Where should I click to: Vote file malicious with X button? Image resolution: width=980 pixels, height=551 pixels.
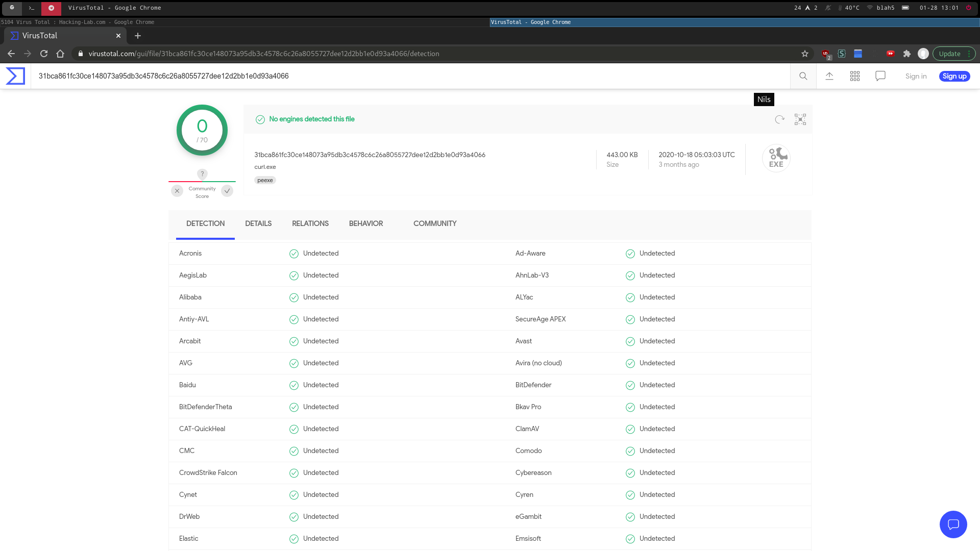pyautogui.click(x=177, y=191)
